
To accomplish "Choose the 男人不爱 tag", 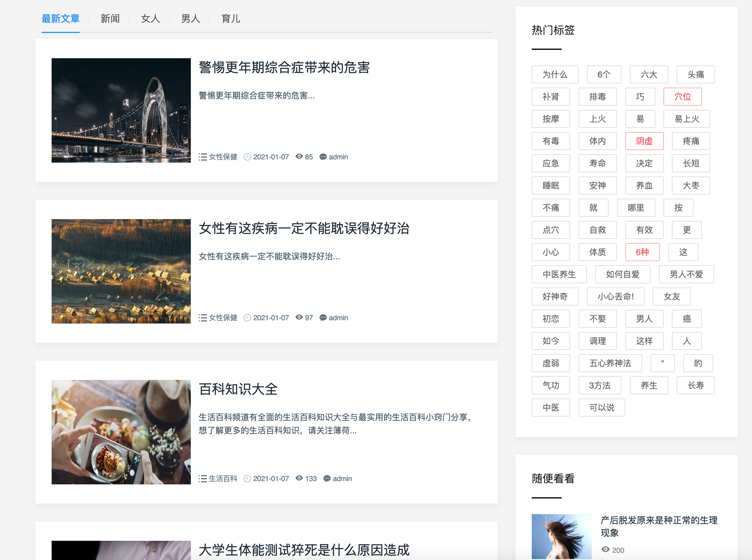I will coord(686,274).
